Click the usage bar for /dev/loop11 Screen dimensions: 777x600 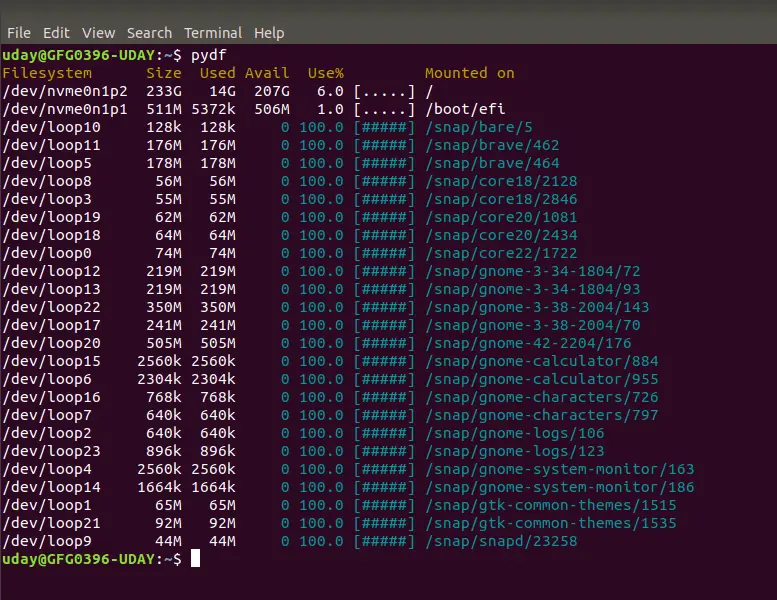pyautogui.click(x=384, y=146)
